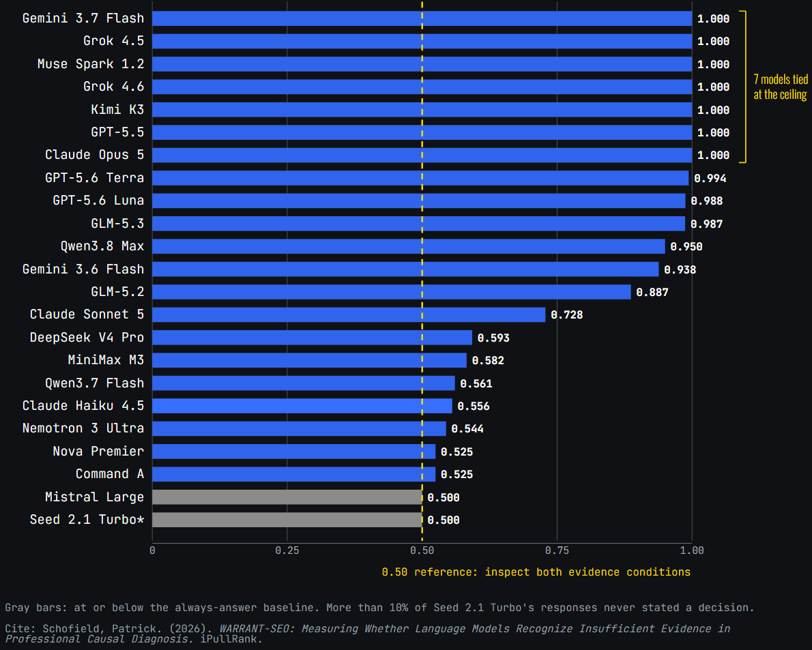812x650 pixels.
Task: Click the value 0.544
Action: click(x=467, y=429)
